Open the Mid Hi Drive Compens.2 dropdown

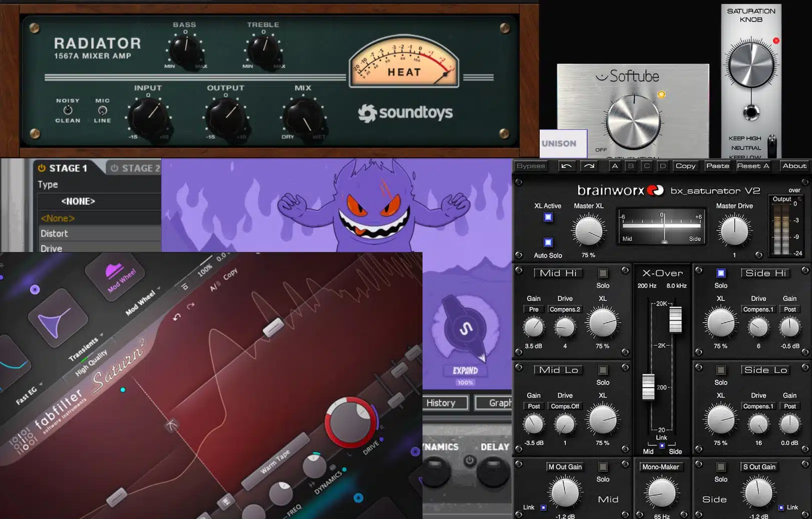(565, 310)
